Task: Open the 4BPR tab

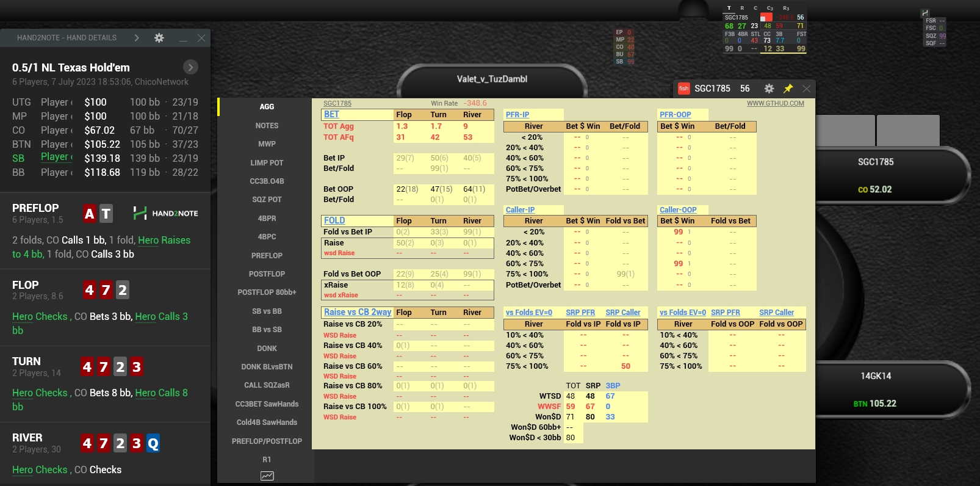Action: (267, 219)
